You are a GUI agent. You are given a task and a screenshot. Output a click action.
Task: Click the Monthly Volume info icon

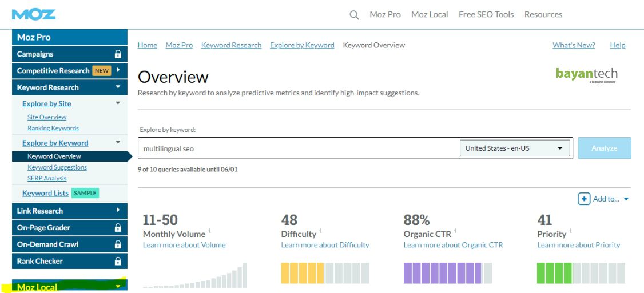click(209, 231)
